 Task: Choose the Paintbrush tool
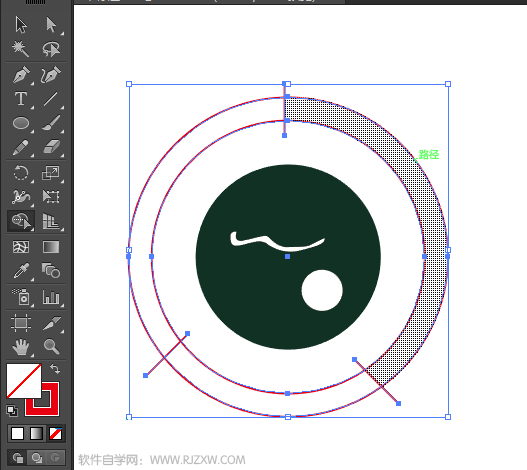(x=51, y=123)
